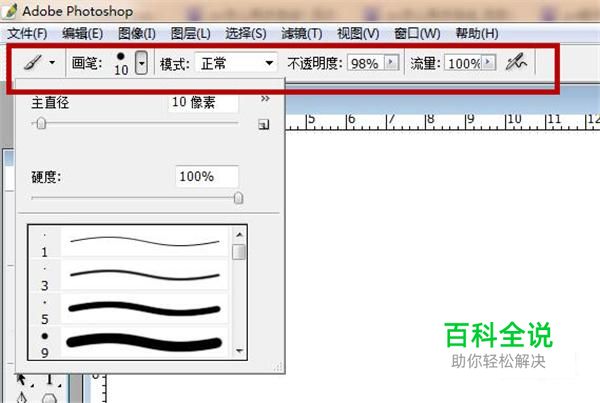Click the brush panel resize grip corner
This screenshot has width=600, height=403.
point(278,367)
